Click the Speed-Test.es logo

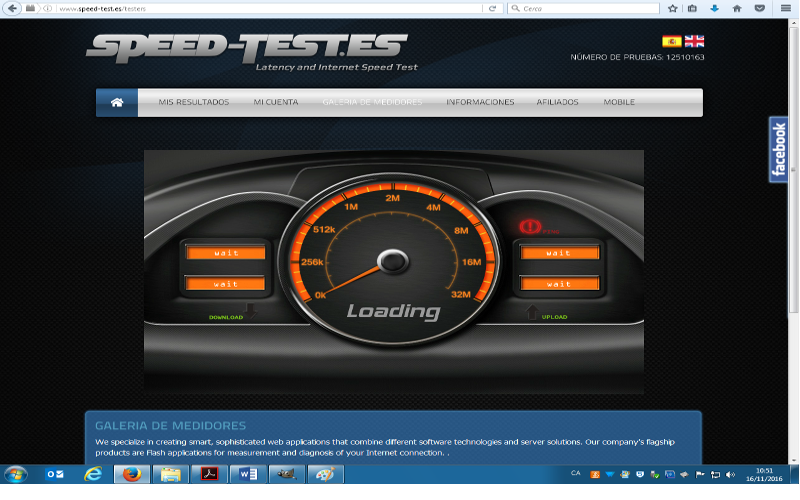point(247,48)
